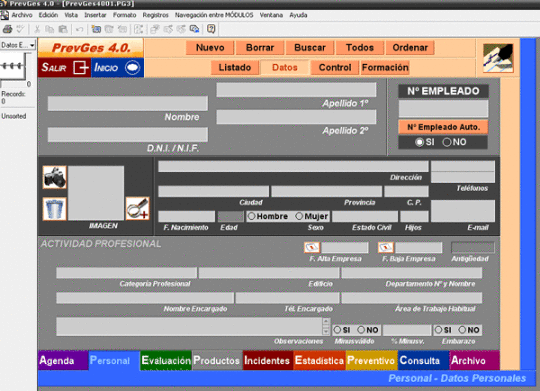
Task: Go to the Agenda module
Action: pos(63,360)
